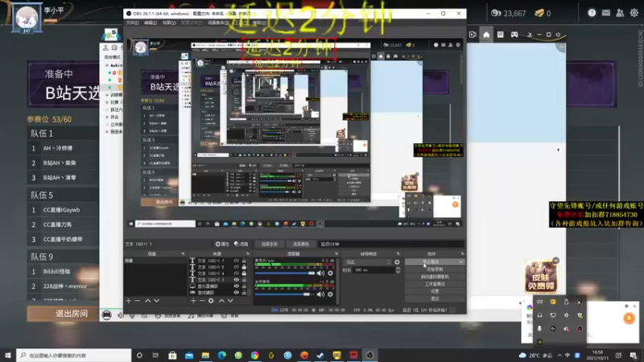Toggle visibility of the 显示器捕获 source
The height and width of the screenshot is (362, 644).
point(236,286)
